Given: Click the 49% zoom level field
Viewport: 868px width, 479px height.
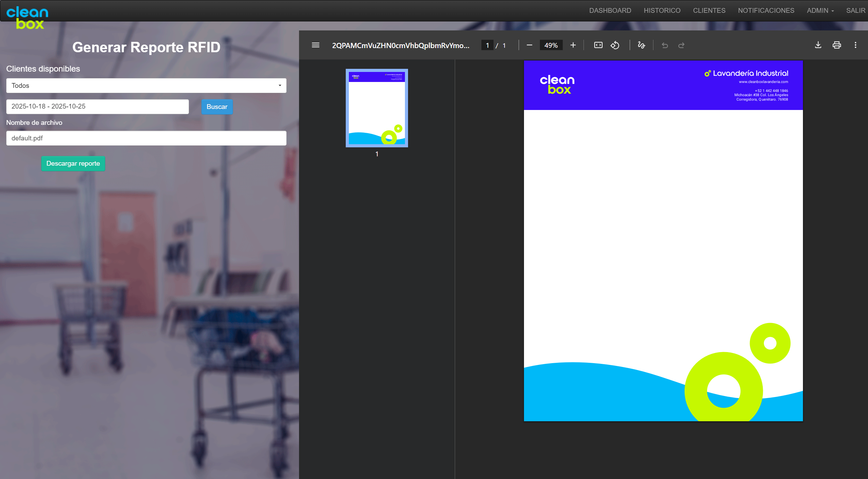Looking at the screenshot, I should point(551,45).
